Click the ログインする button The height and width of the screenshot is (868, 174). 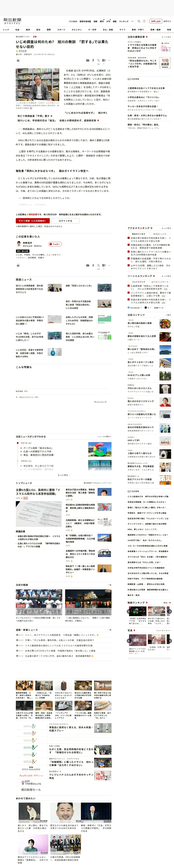pos(66,221)
